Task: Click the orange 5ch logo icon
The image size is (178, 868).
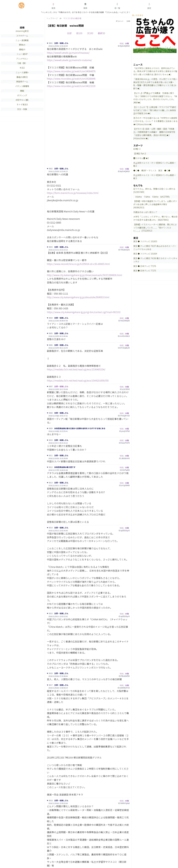Action: [22, 5]
